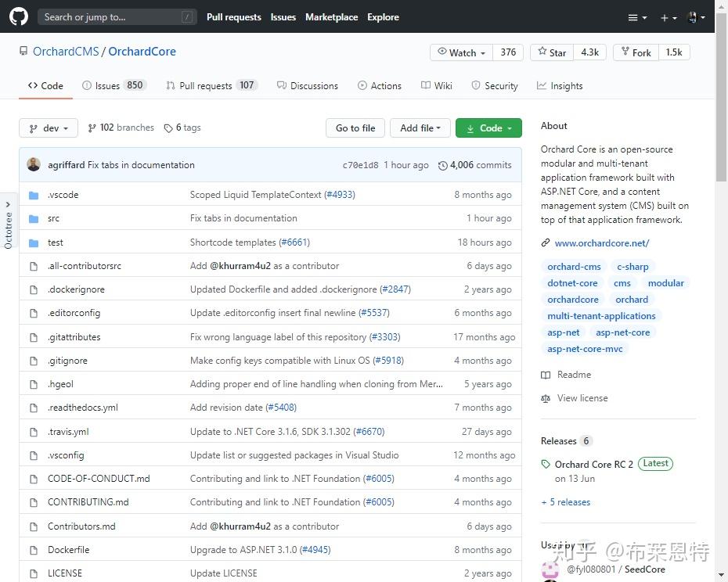Switch to the Insights tab

[560, 85]
